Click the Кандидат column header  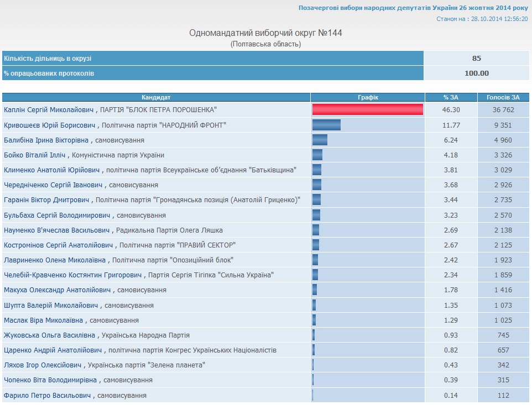click(x=156, y=97)
